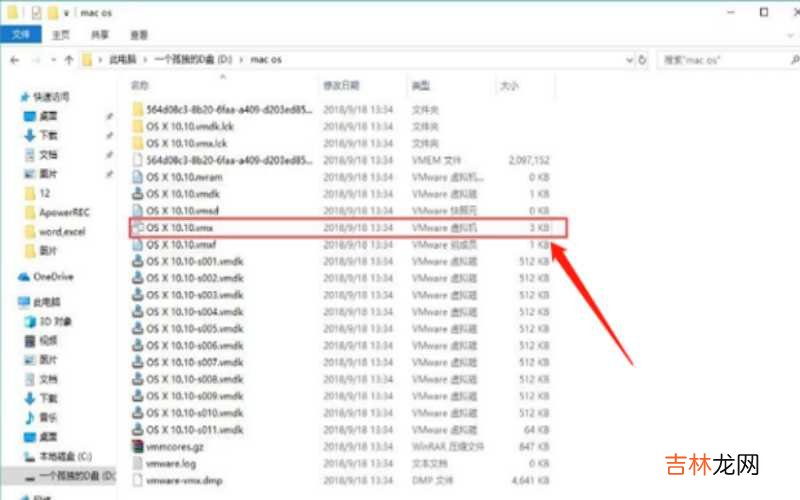The height and width of the screenshot is (500, 800).
Task: Select the ApowerREC folder in Quick Access
Action: [64, 211]
